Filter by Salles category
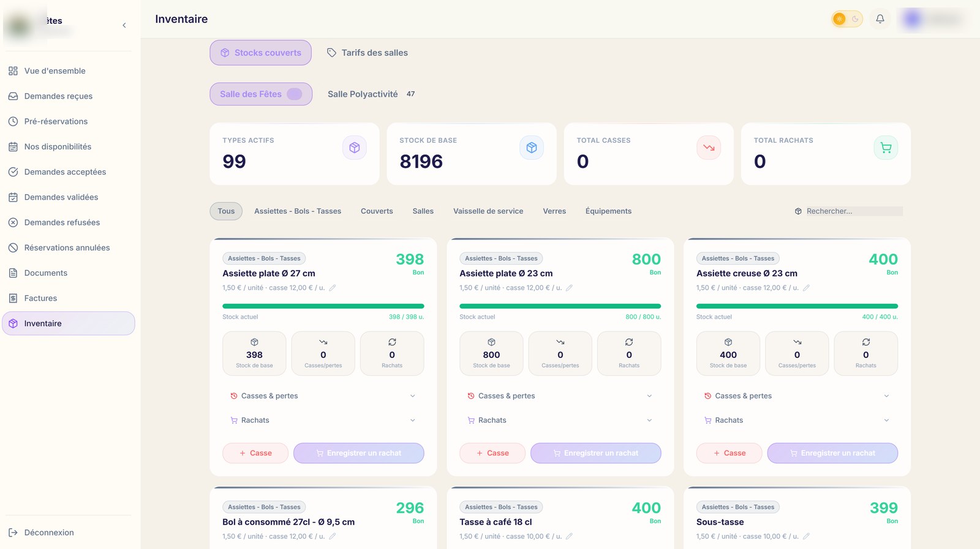980x549 pixels. [423, 211]
